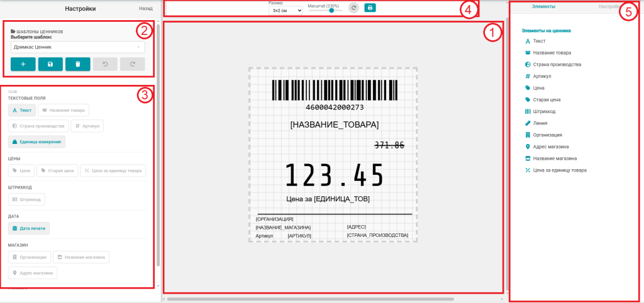Image resolution: width=644 pixels, height=303 pixels.
Task: Click the Масштаб scale slider handle
Action: pyautogui.click(x=331, y=10)
